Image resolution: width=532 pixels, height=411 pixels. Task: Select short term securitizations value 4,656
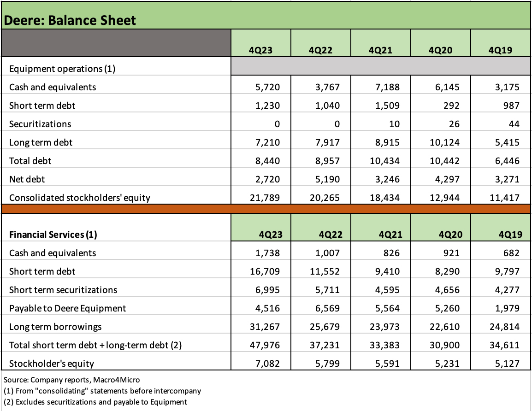point(447,290)
